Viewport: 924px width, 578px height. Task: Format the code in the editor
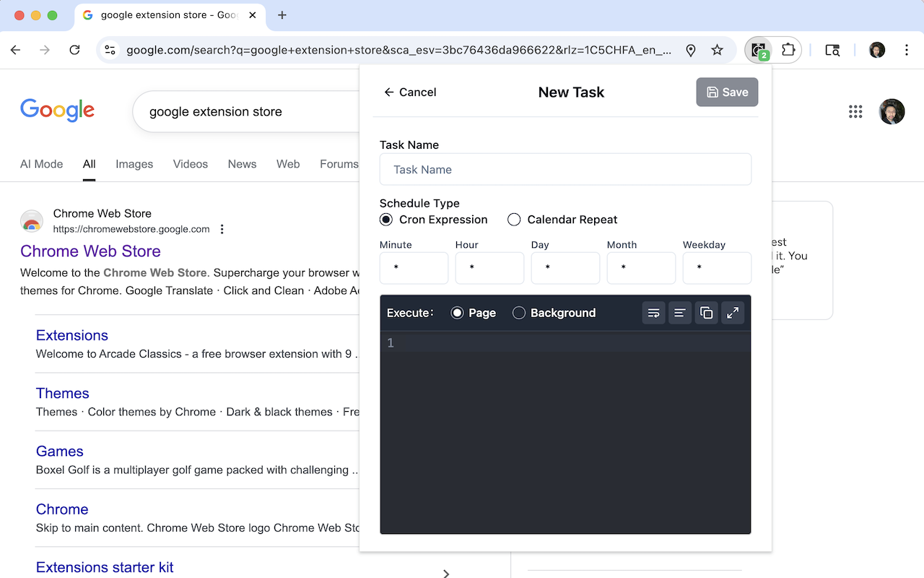pos(679,313)
